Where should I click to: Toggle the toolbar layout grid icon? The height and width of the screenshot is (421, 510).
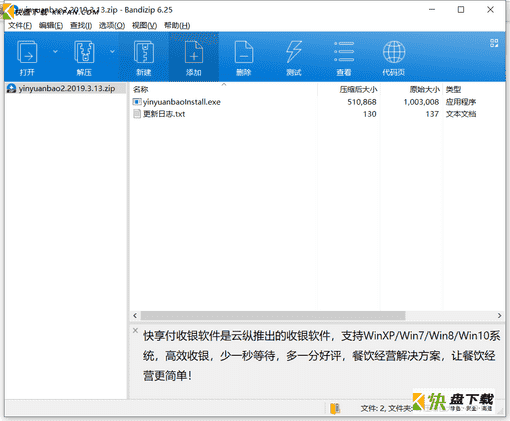[x=494, y=43]
